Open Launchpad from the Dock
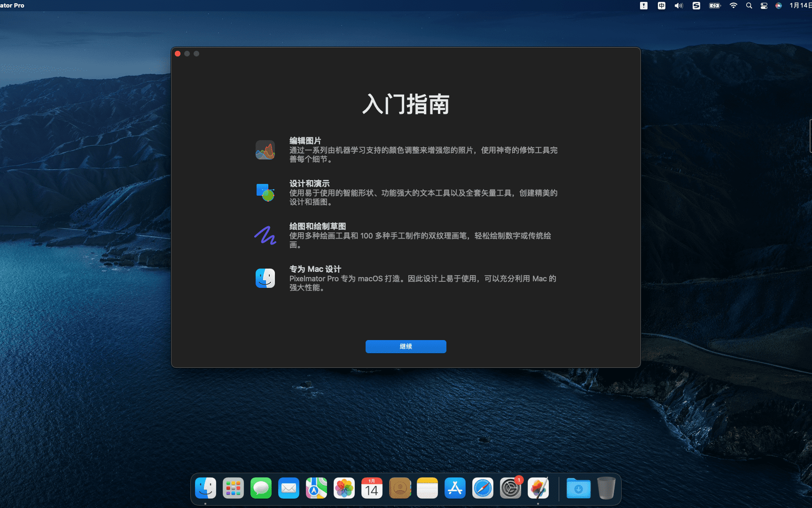812x508 pixels. (x=233, y=488)
